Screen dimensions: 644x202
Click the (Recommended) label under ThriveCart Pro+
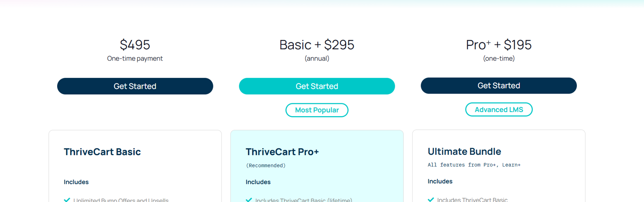tap(266, 166)
